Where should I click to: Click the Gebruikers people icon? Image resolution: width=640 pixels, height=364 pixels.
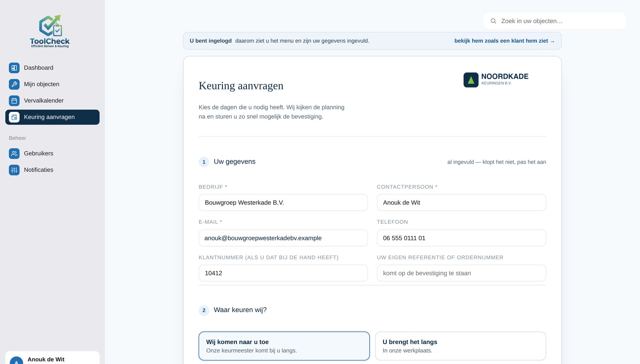(14, 153)
